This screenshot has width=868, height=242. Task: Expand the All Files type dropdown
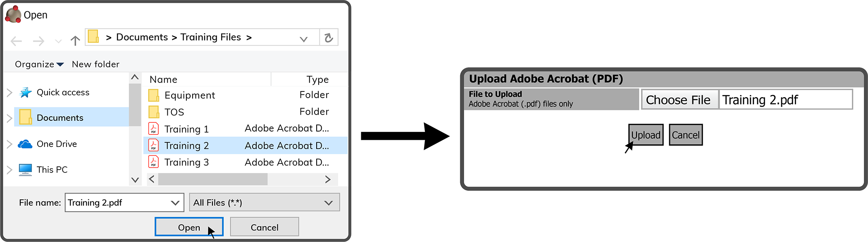(x=265, y=203)
